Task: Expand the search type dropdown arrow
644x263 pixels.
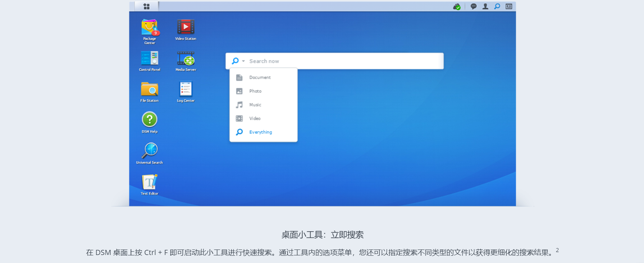Action: [x=243, y=61]
